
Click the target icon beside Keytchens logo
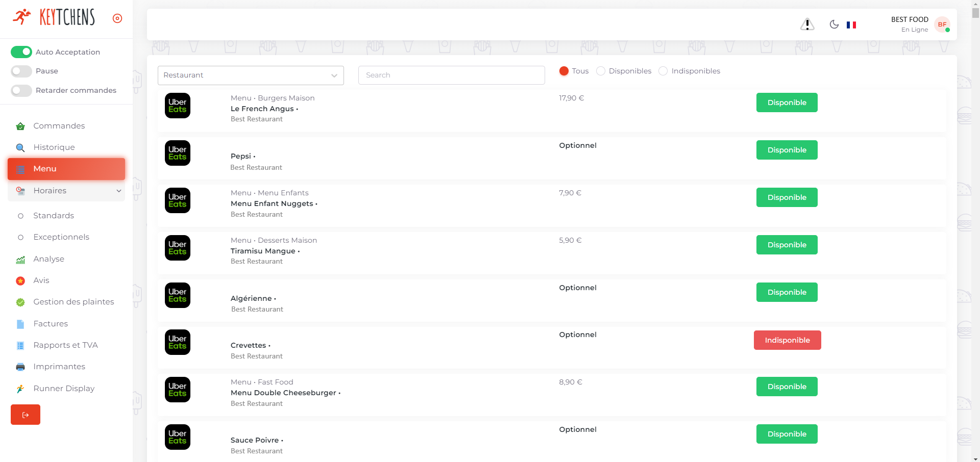pos(117,18)
